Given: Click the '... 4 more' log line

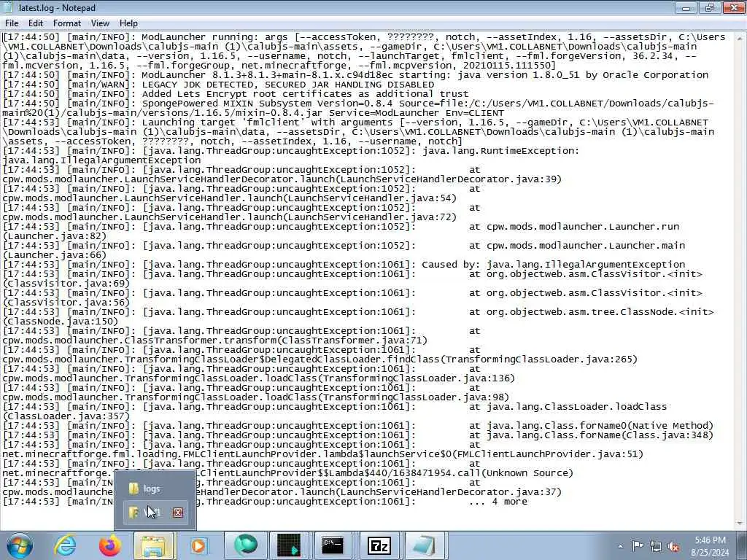Looking at the screenshot, I should click(x=498, y=502).
